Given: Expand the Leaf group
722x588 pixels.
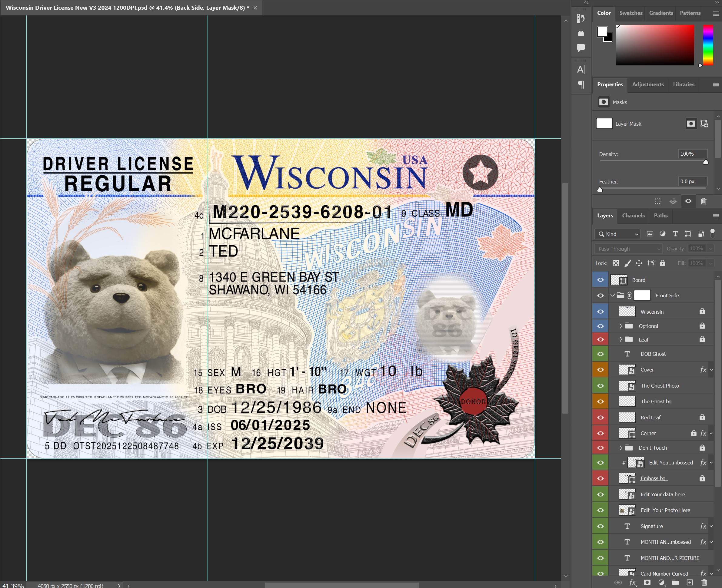Looking at the screenshot, I should pyautogui.click(x=621, y=339).
